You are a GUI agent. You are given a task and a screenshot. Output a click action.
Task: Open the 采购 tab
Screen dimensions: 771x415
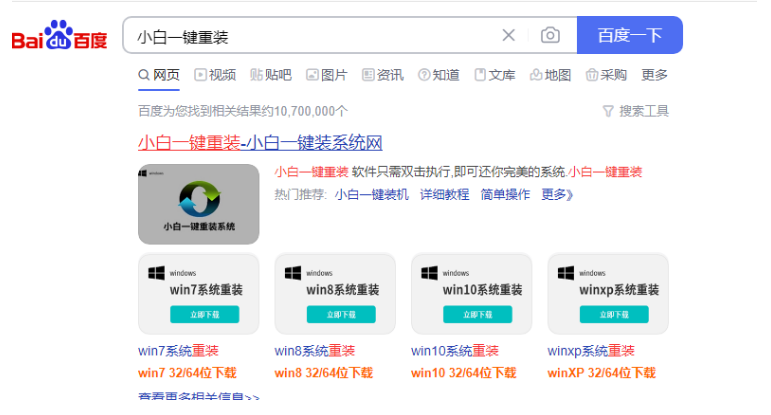click(x=606, y=75)
